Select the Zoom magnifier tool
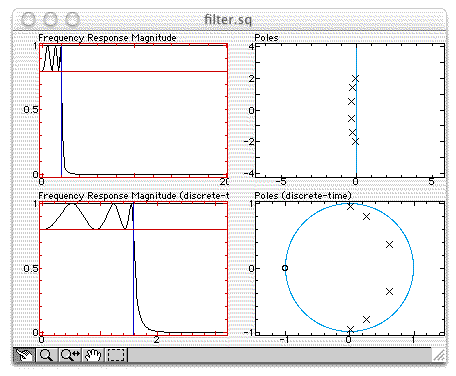The height and width of the screenshot is (376, 456). [x=46, y=355]
